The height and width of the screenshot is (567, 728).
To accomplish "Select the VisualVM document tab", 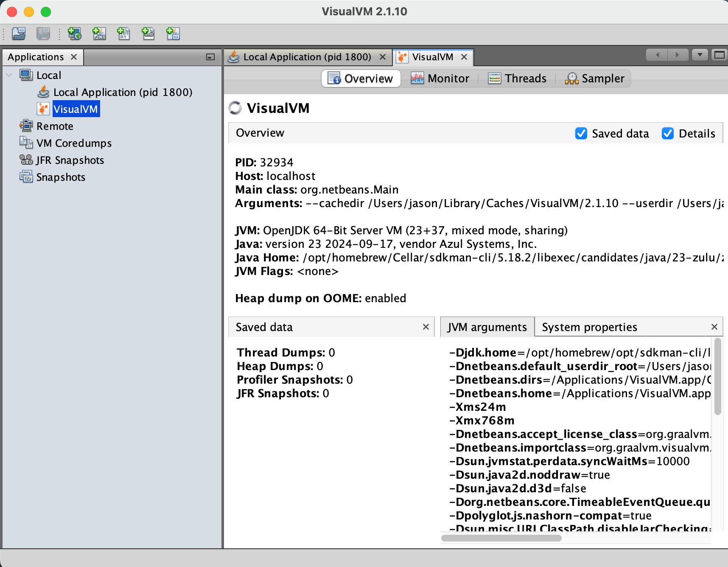I will (x=433, y=57).
